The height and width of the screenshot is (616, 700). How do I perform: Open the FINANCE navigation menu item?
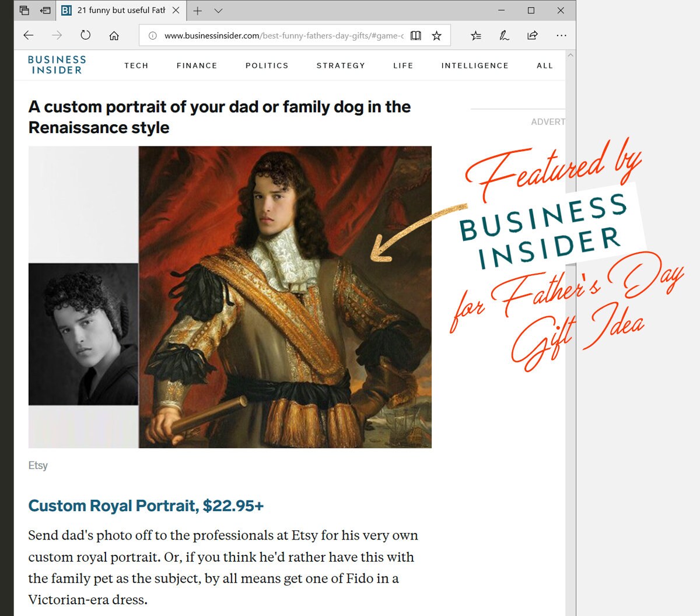click(197, 65)
